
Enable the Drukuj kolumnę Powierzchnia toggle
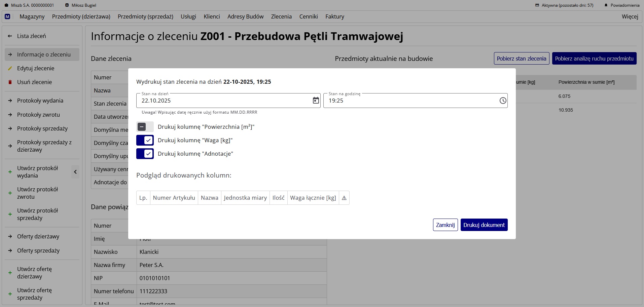pyautogui.click(x=145, y=127)
